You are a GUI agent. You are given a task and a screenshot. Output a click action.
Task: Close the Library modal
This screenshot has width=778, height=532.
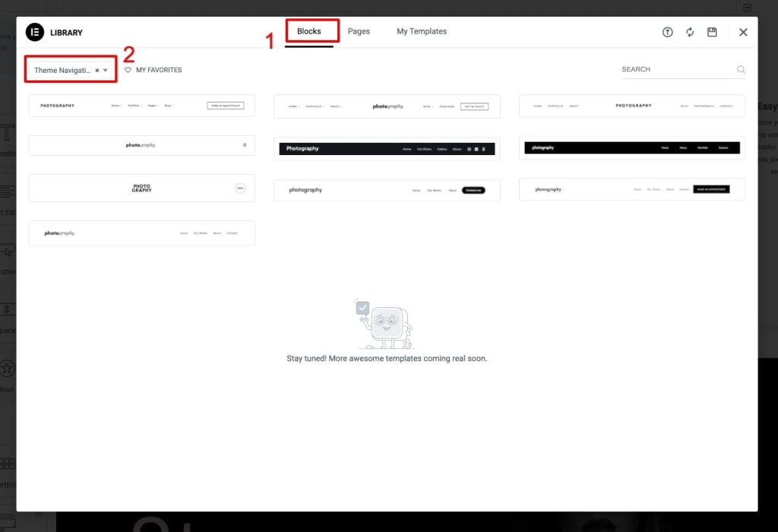[743, 32]
